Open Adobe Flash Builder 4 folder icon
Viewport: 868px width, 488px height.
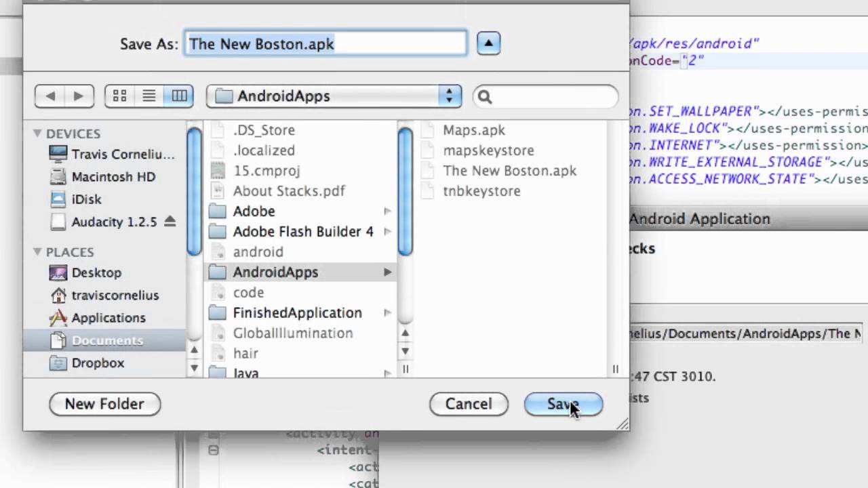tap(217, 232)
